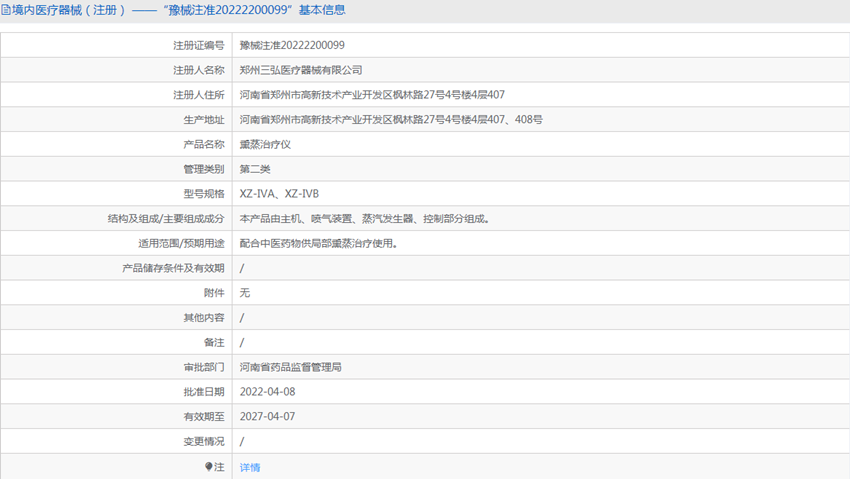Screen dimensions: 850x479
Task: Select product name 熏蒸治疗仪
Action: 265,144
